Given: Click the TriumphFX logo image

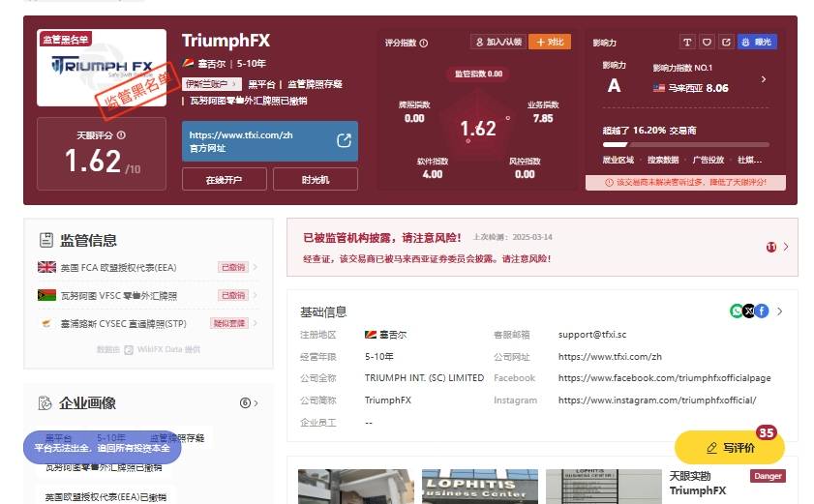Looking at the screenshot, I should (x=102, y=68).
